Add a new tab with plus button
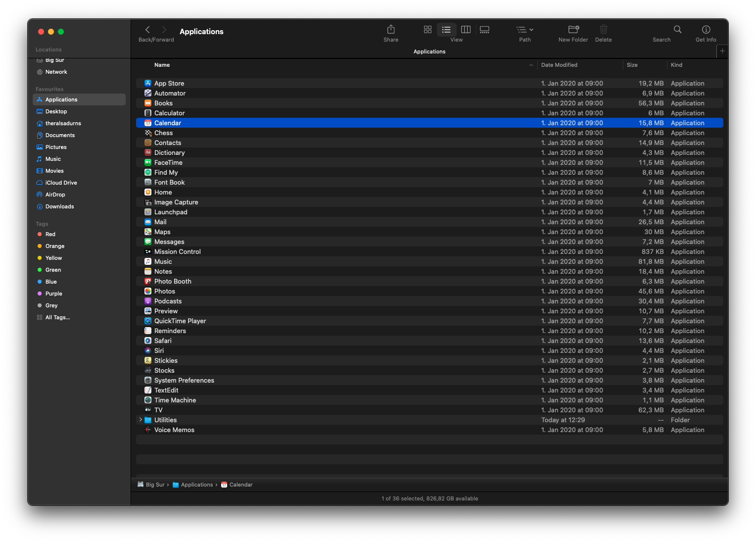Viewport: 756px width, 542px height. click(722, 51)
